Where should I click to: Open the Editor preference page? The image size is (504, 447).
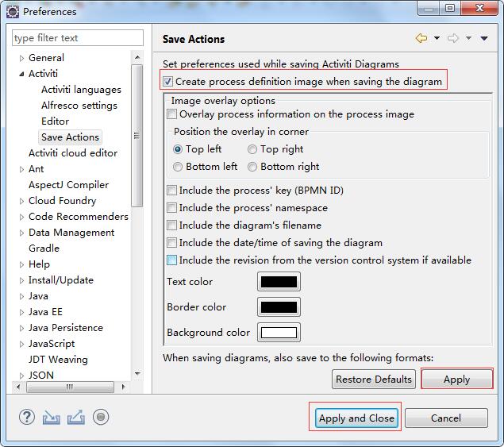point(55,121)
